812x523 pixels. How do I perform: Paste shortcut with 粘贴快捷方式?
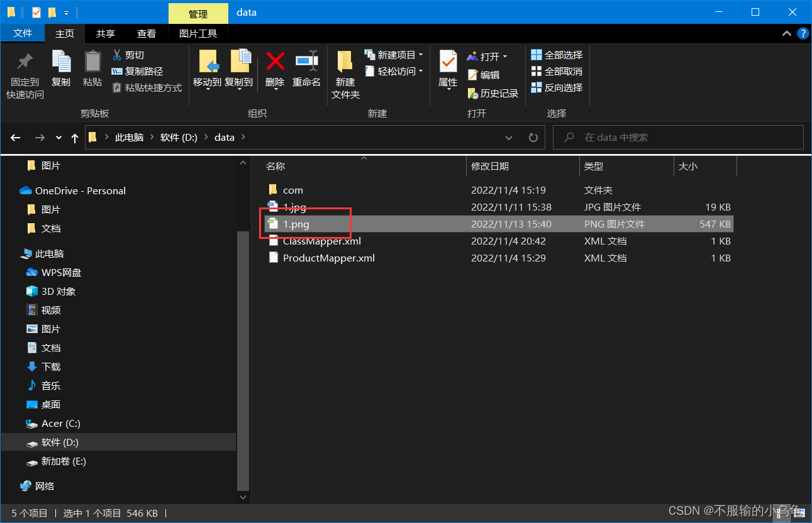pyautogui.click(x=147, y=88)
